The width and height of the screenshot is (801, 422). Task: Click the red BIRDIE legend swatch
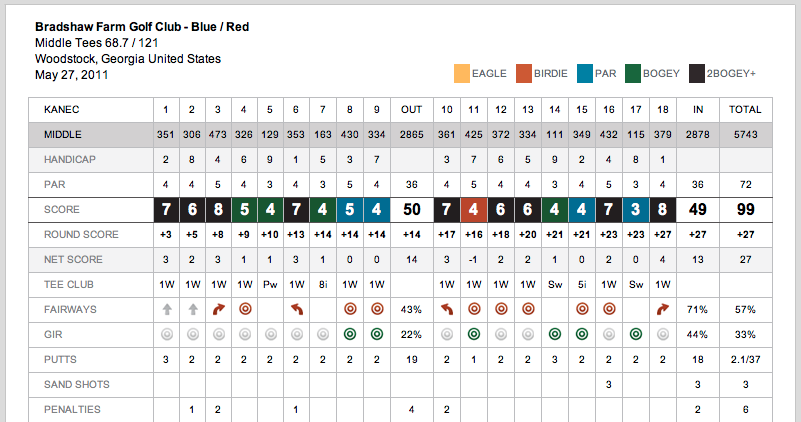(524, 74)
